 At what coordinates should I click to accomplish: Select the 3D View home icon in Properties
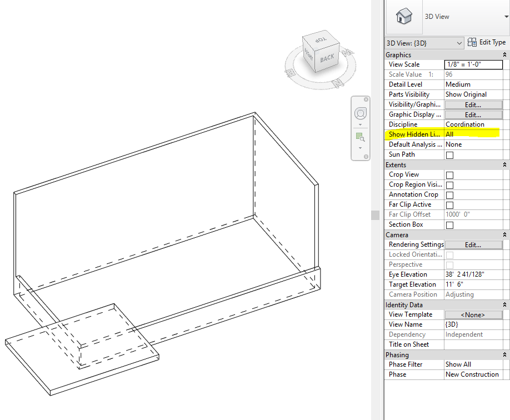404,17
